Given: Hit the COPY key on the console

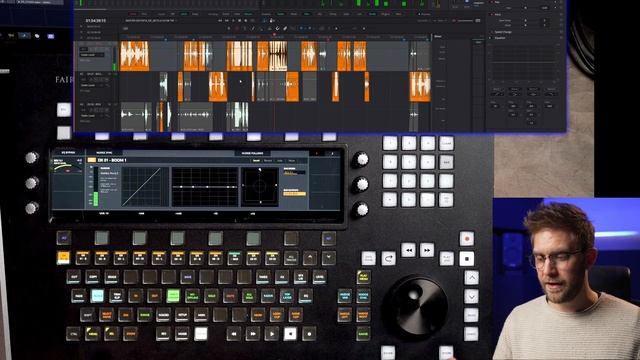Looking at the screenshot, I should click(92, 277).
